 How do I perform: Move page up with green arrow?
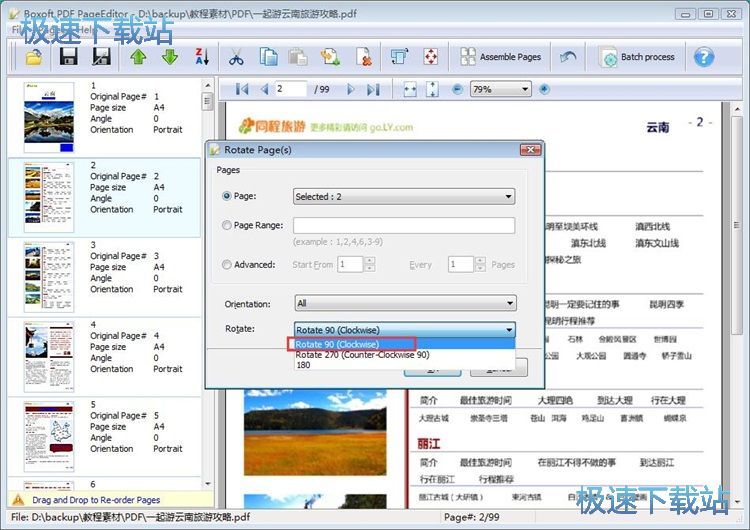pos(138,57)
